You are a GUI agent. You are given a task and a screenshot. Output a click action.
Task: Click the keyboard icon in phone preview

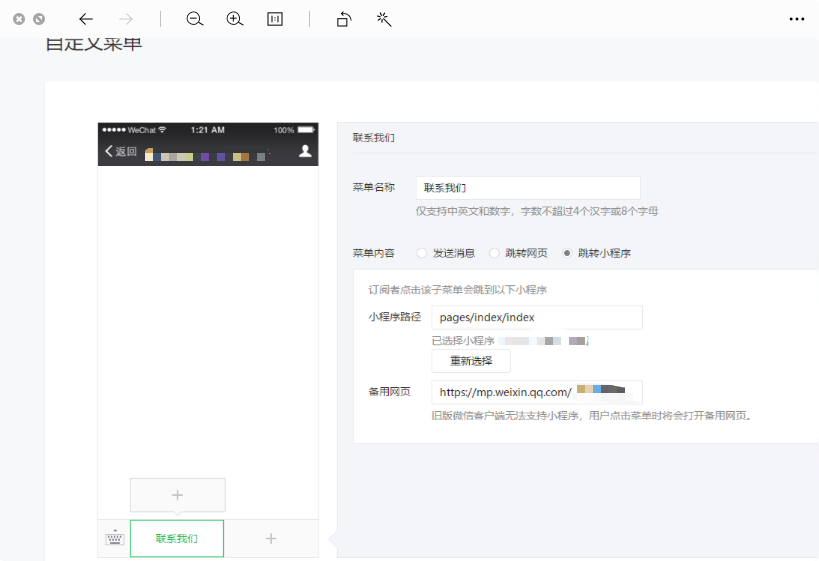[x=114, y=538]
